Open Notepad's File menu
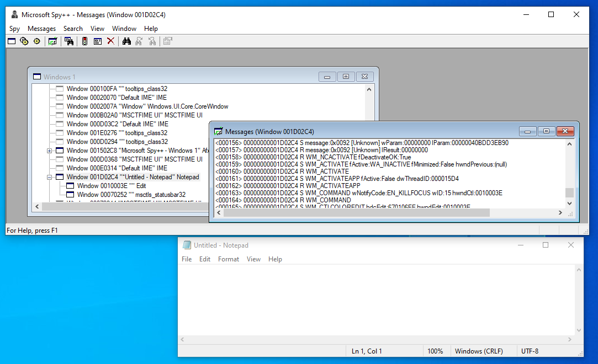Screen dimensions: 598x364 187,259
